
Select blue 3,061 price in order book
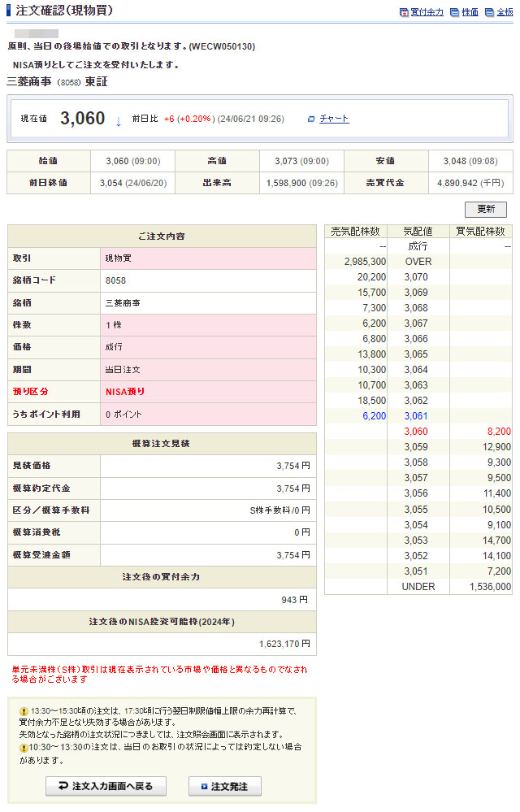point(418,416)
